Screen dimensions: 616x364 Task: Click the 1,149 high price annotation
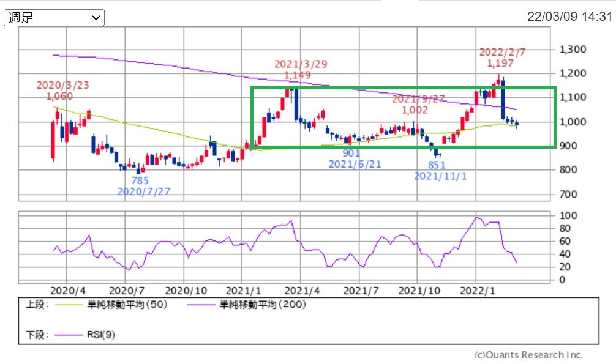pos(298,75)
